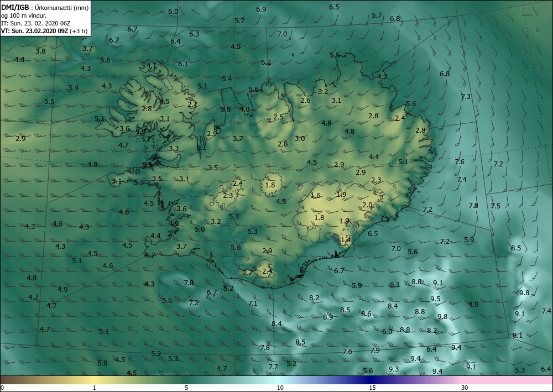Click the 7.1 value on the map
Screen dimensions: 553x392
253,303
